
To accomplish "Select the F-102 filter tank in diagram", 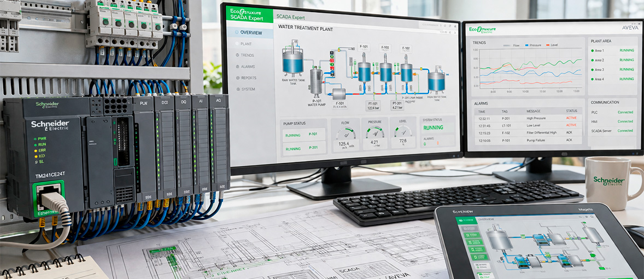I will click(385, 71).
